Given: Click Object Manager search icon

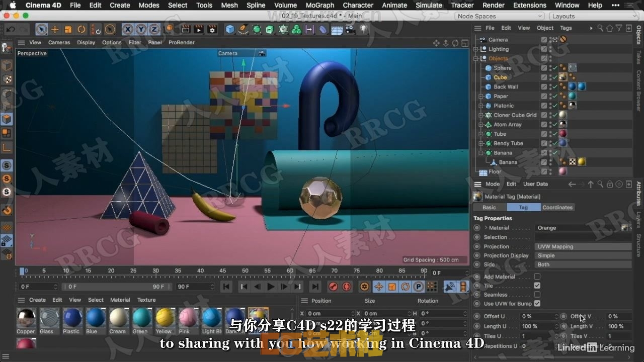Looking at the screenshot, I should (601, 28).
